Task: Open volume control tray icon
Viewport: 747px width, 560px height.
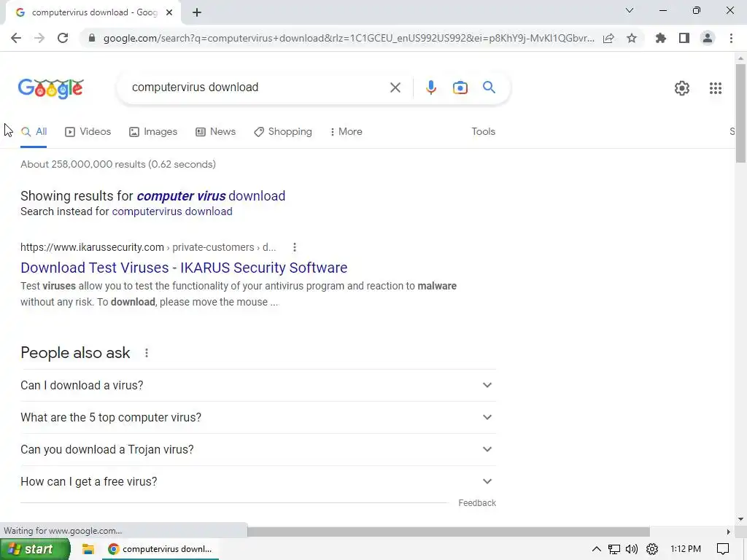Action: click(x=632, y=549)
